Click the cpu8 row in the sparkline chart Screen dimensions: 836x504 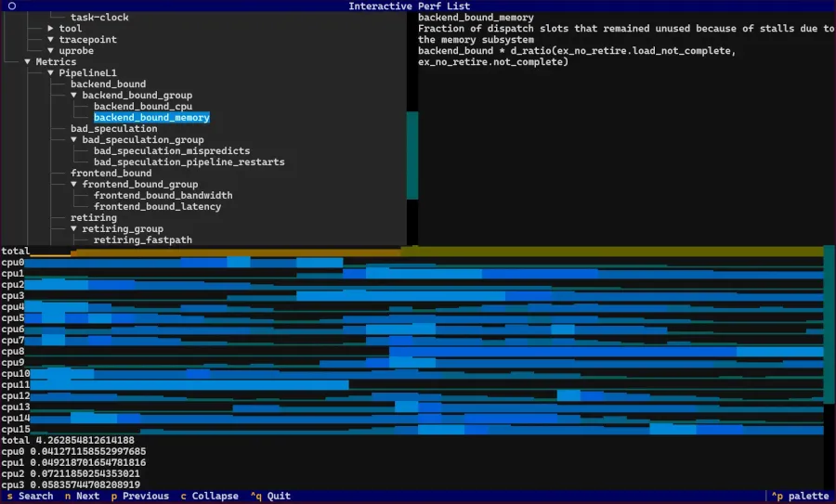(x=418, y=352)
